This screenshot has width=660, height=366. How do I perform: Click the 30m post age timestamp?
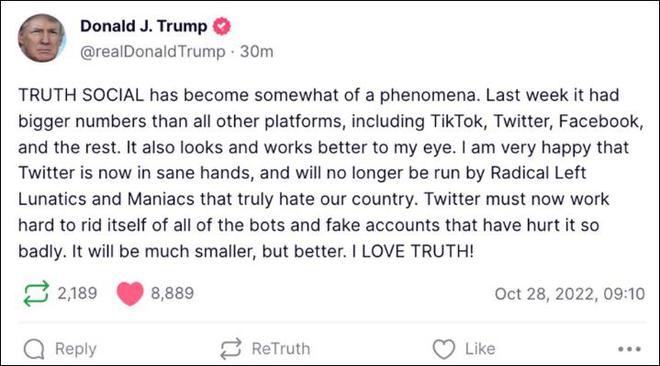[257, 51]
